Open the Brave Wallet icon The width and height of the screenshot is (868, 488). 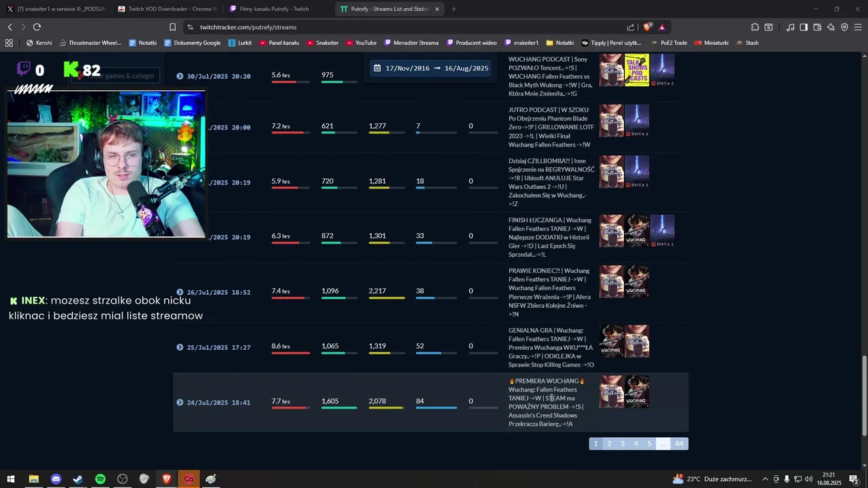817,27
